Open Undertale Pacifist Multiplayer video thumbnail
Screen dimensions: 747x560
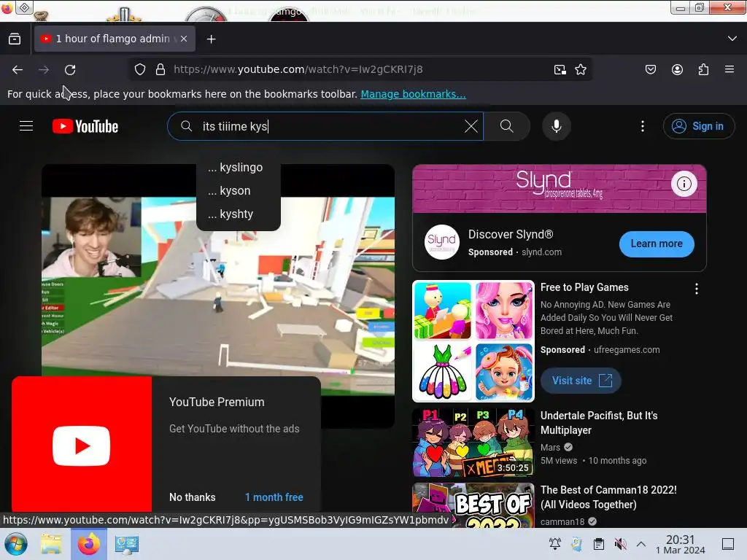[473, 443]
